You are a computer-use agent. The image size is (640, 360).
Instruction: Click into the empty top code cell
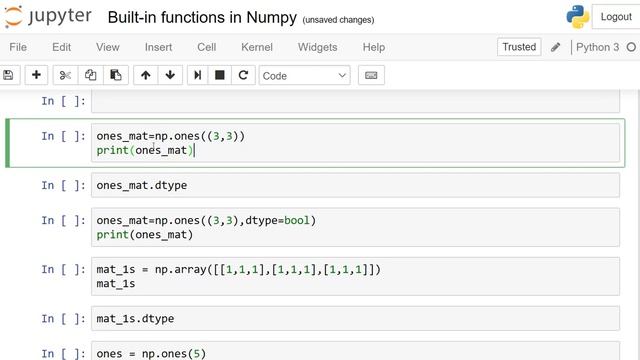(x=355, y=101)
